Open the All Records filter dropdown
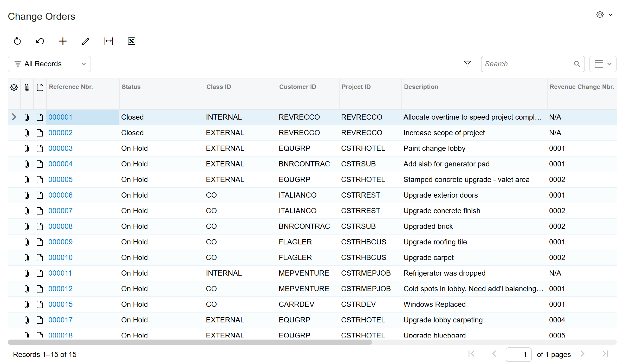 pyautogui.click(x=49, y=64)
